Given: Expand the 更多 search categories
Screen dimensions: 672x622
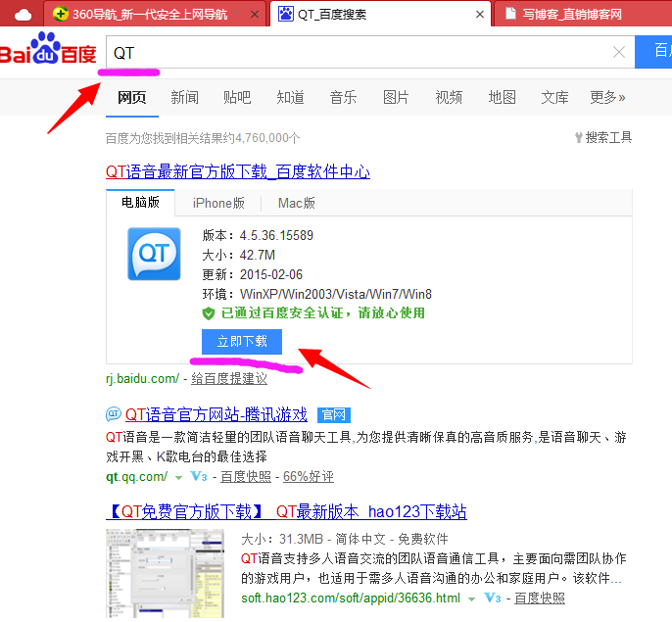Looking at the screenshot, I should click(607, 97).
